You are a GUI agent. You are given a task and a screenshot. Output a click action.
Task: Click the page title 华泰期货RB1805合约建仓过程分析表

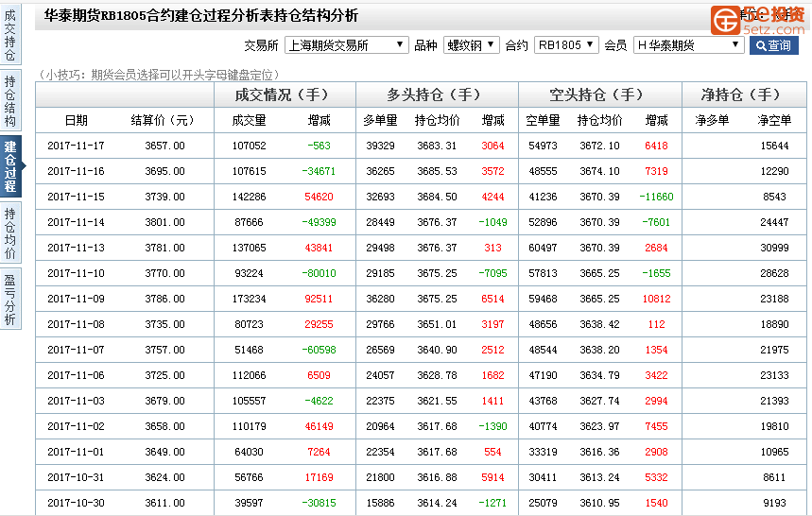[159, 15]
